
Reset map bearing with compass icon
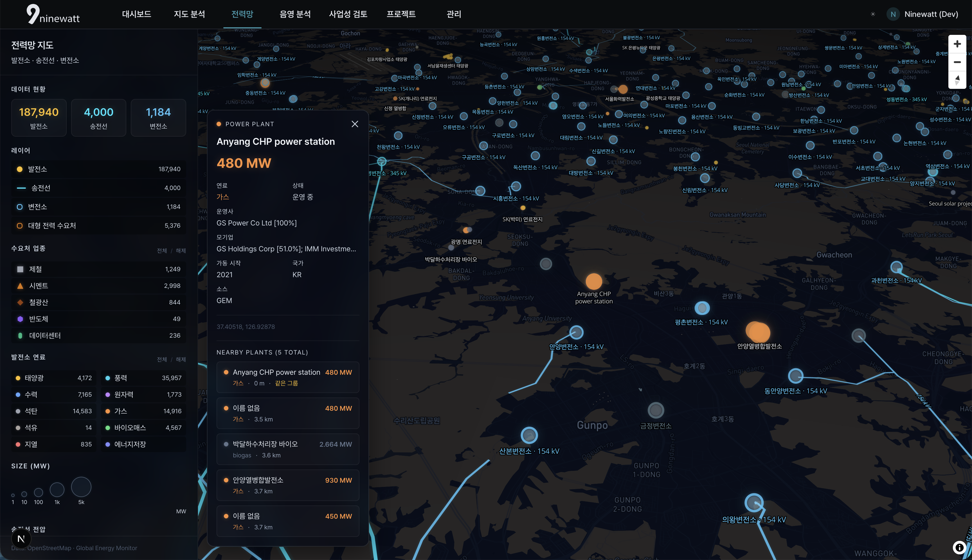click(957, 80)
